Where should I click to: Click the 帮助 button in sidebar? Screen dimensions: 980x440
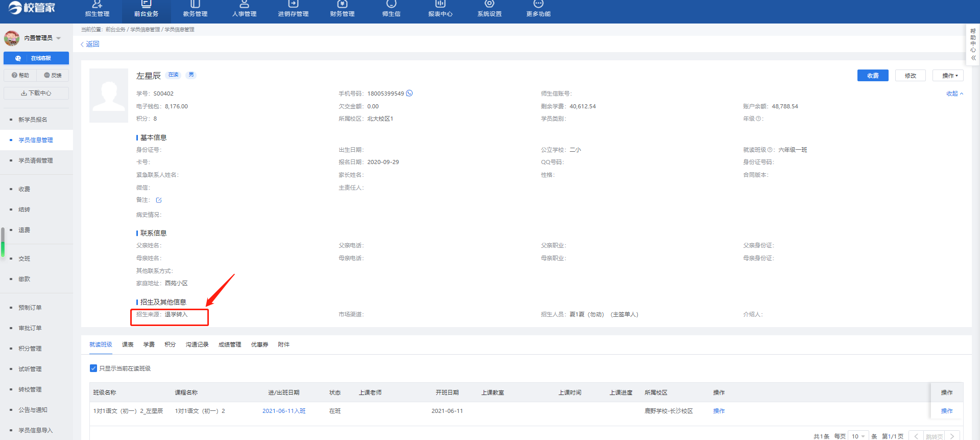pyautogui.click(x=20, y=76)
